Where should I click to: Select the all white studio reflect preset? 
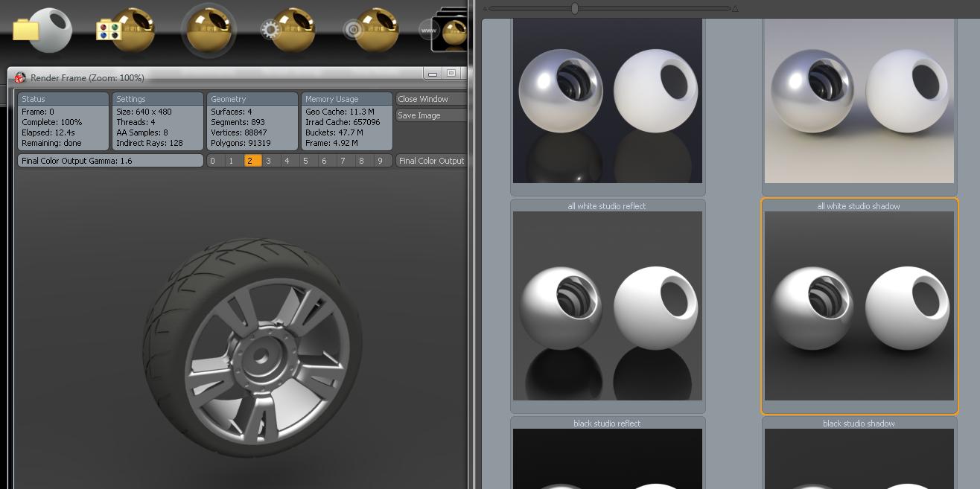(608, 306)
